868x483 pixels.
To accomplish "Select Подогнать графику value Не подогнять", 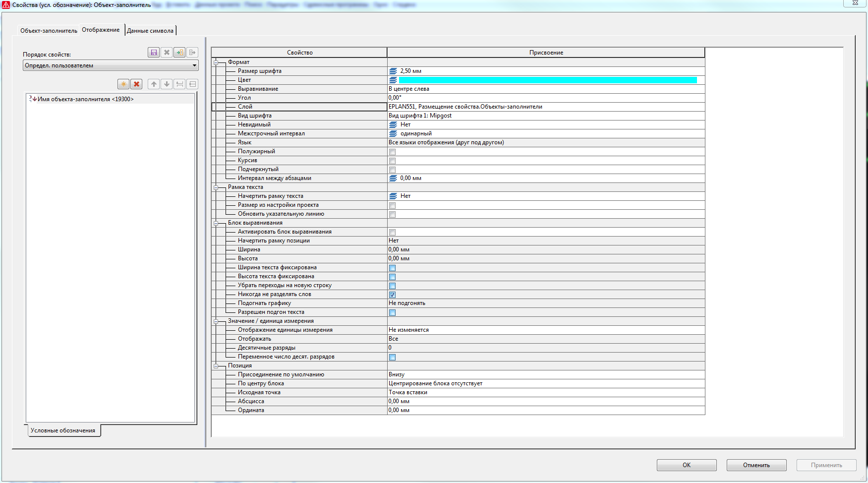I will pos(546,303).
